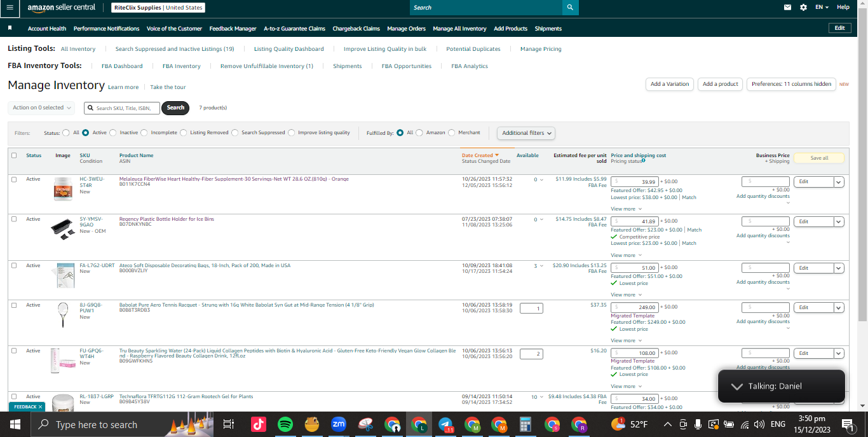Expand the Additional filters dropdown

(526, 133)
